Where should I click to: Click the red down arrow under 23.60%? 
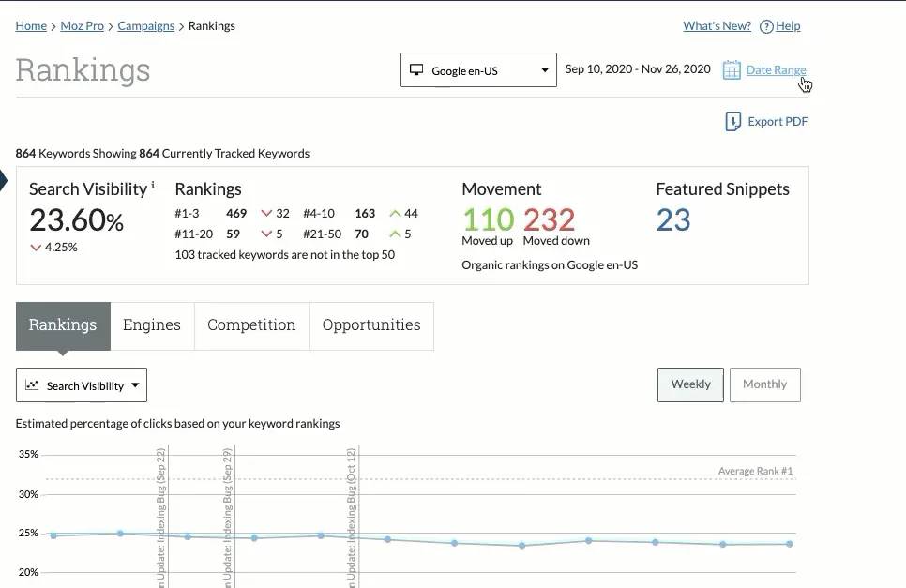pos(36,248)
